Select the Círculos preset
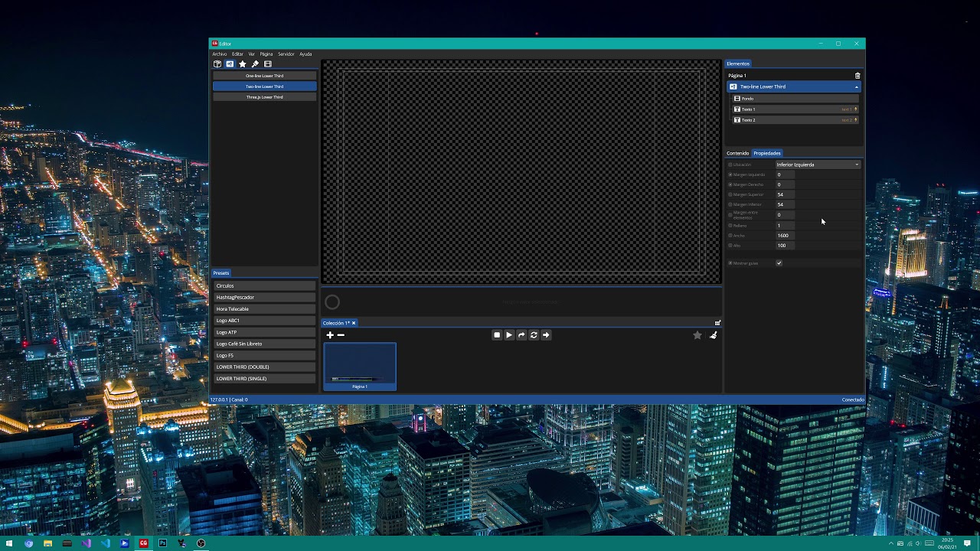980x551 pixels. (x=264, y=286)
